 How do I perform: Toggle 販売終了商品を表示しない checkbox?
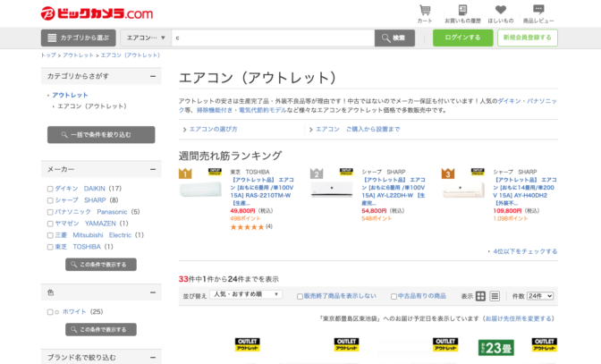[300, 296]
